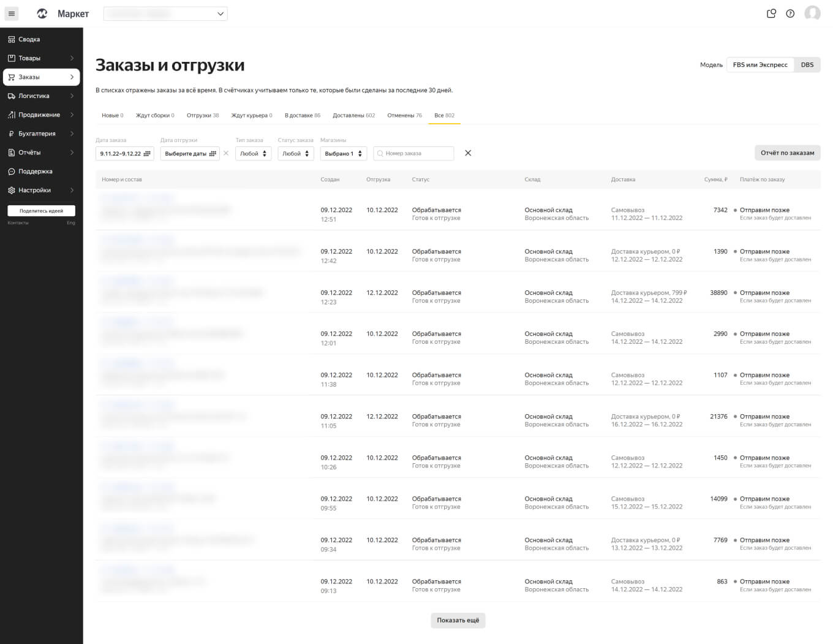The image size is (833, 644).
Task: Click the Yandex Market logo icon
Action: click(x=42, y=13)
